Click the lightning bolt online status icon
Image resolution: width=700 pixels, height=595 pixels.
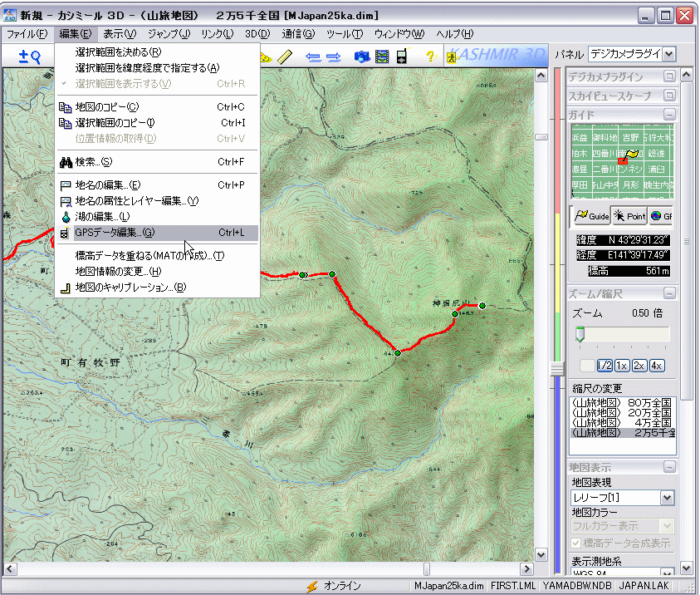pyautogui.click(x=312, y=586)
